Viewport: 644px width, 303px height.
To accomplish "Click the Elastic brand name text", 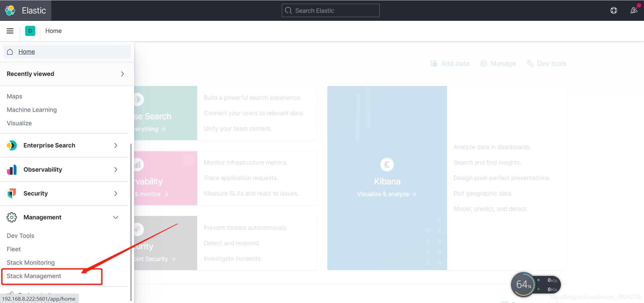I will pyautogui.click(x=34, y=10).
